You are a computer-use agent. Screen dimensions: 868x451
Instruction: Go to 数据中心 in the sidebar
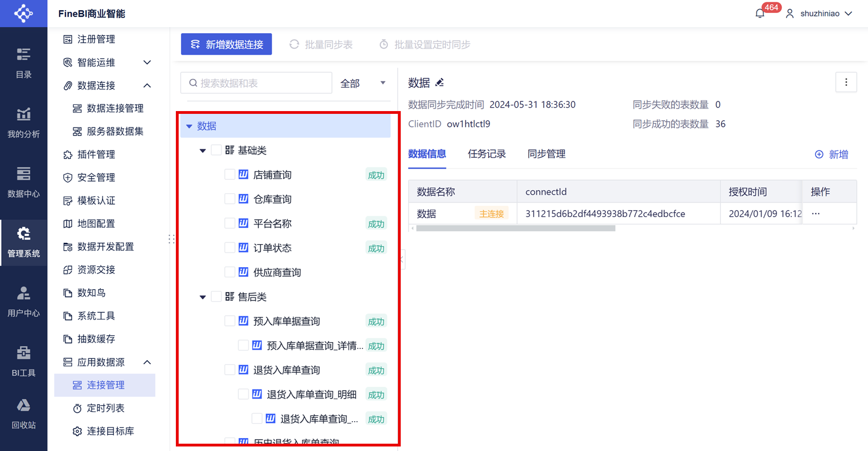point(24,182)
